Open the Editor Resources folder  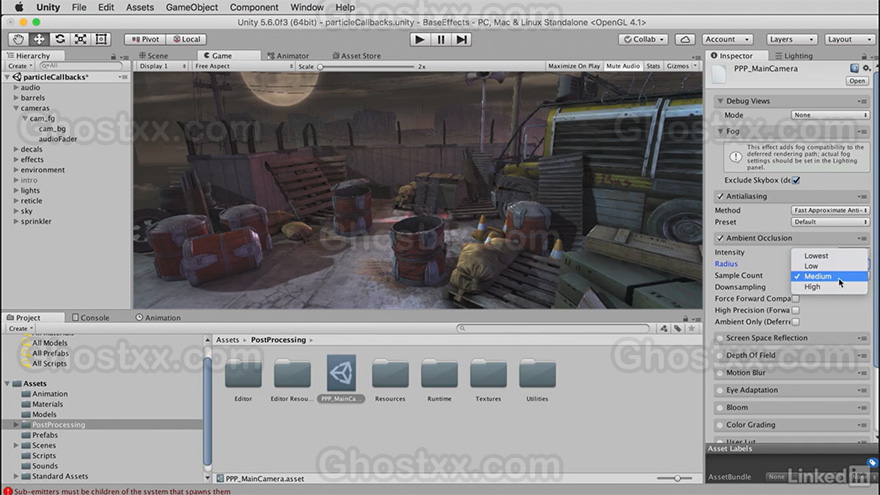pyautogui.click(x=292, y=374)
